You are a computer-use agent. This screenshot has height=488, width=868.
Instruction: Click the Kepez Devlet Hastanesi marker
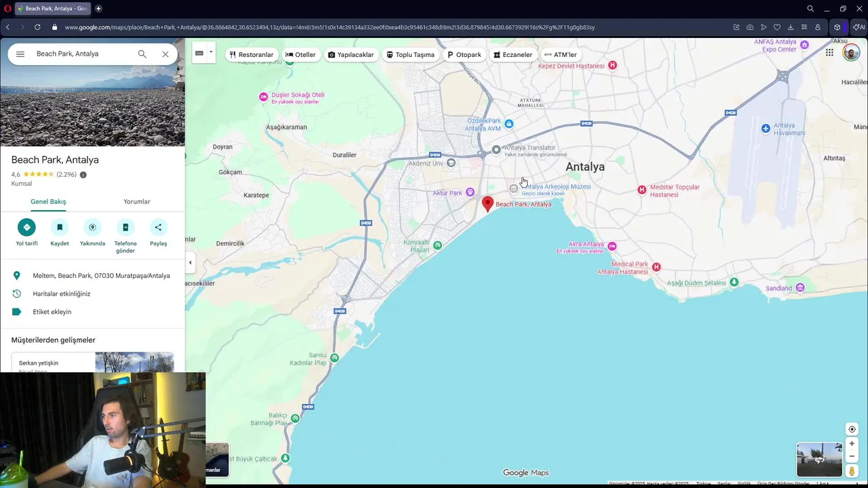point(612,65)
